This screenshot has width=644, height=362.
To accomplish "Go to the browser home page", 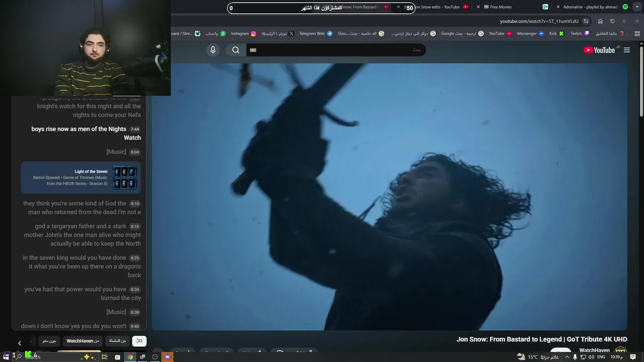I will click(x=600, y=21).
